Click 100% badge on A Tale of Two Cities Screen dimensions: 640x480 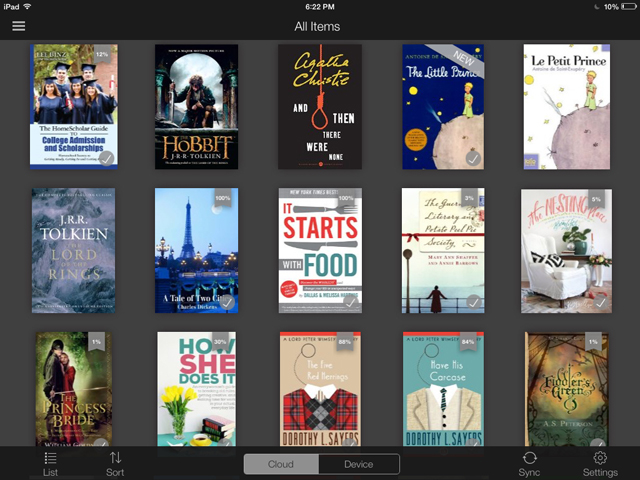(x=222, y=198)
